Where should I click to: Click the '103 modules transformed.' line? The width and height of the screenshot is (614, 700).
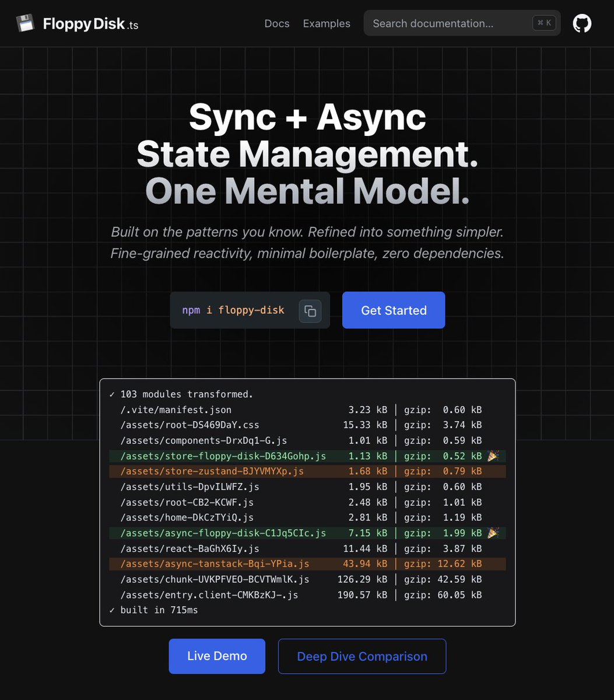point(181,394)
